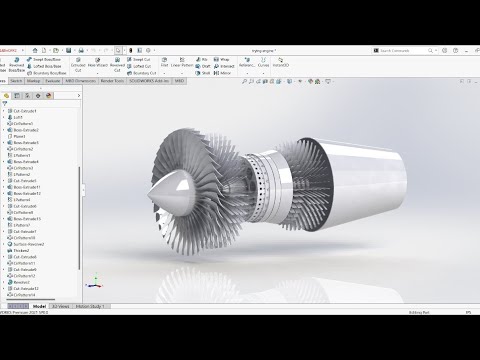Open the Curves tool
Screen dimensions: 480x360
pos(263,62)
